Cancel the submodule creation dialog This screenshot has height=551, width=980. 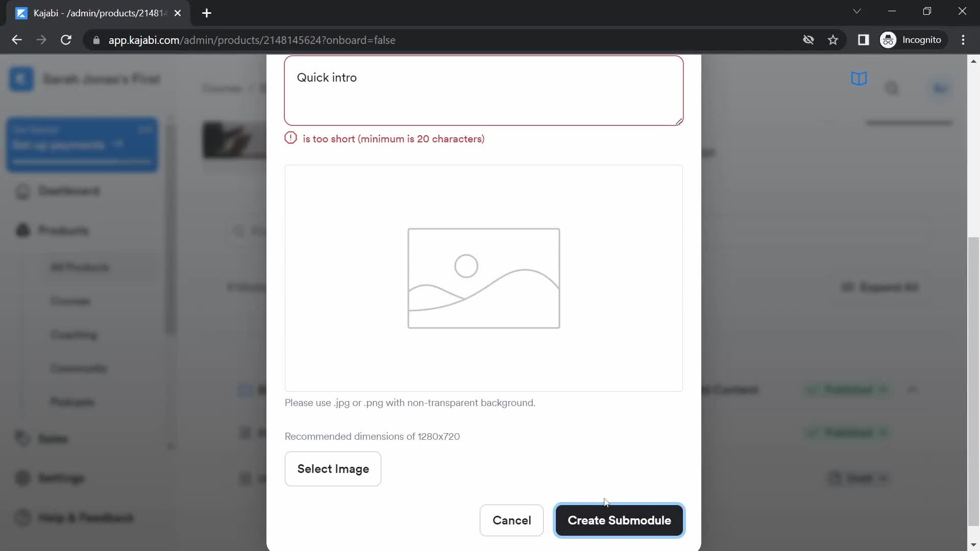(x=512, y=520)
